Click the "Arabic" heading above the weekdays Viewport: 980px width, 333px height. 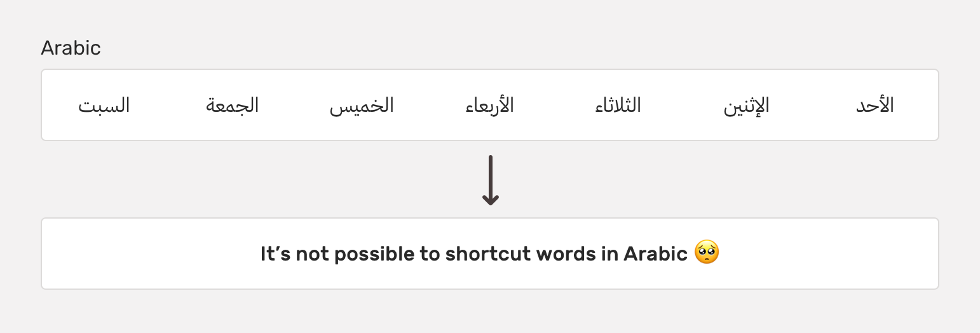pos(71,48)
